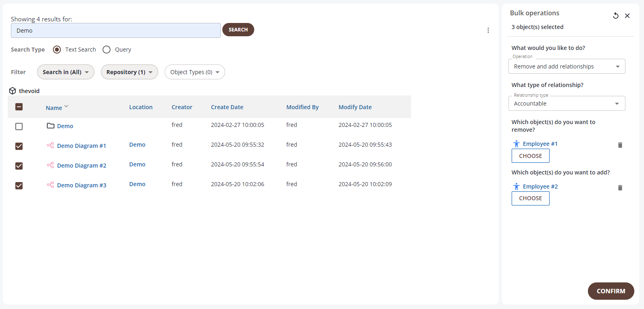Sort by the Modify Date column header
Viewport: 644px width, 309px height.
(x=355, y=107)
